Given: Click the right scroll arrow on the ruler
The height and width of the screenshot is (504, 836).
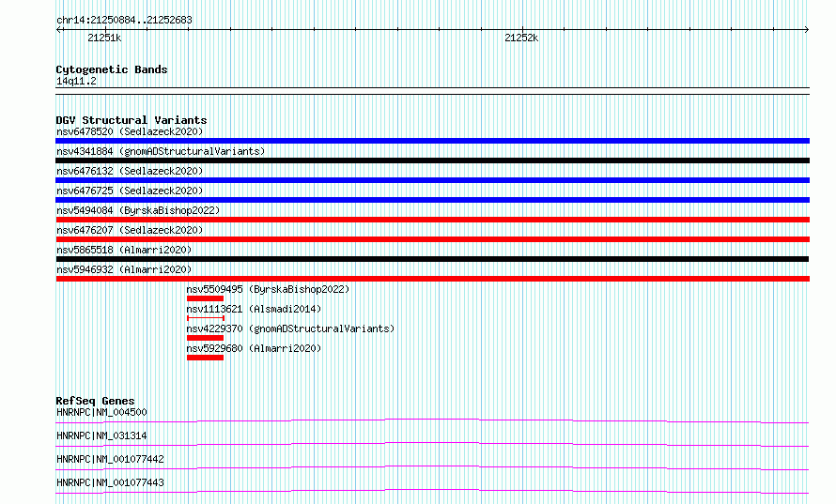Looking at the screenshot, I should point(806,29).
